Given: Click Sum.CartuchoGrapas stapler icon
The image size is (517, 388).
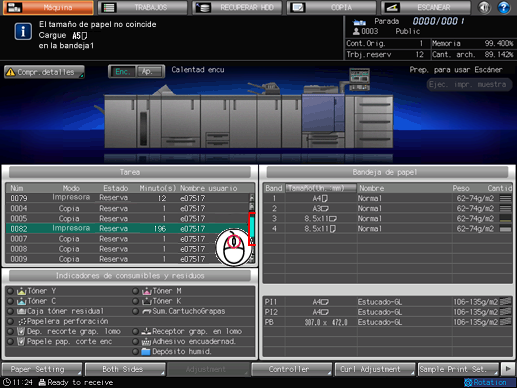Looking at the screenshot, I should pos(147,311).
